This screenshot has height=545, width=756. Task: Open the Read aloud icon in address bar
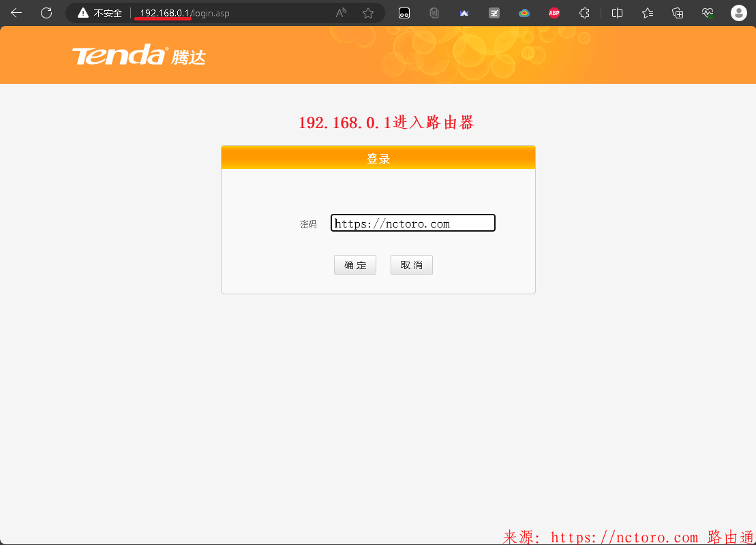pyautogui.click(x=341, y=13)
